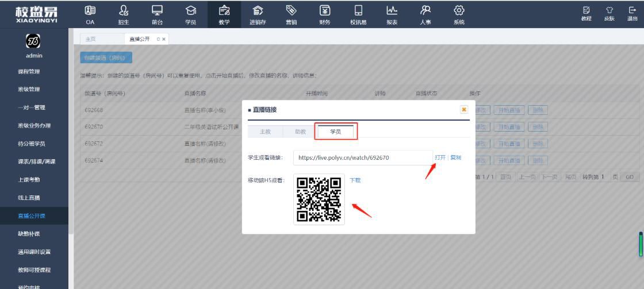Open 教师可授课程 in sidebar
Viewport: 644px width, 289px height.
click(x=34, y=270)
